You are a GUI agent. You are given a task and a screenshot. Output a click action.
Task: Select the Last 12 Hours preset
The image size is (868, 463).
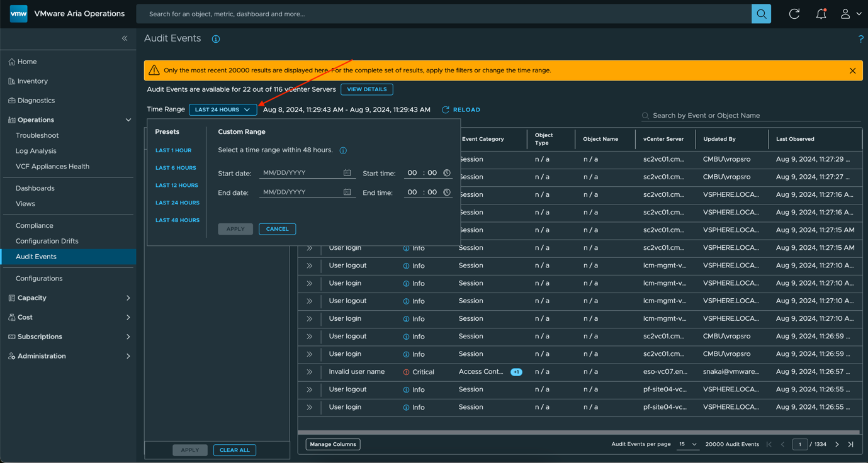click(177, 186)
